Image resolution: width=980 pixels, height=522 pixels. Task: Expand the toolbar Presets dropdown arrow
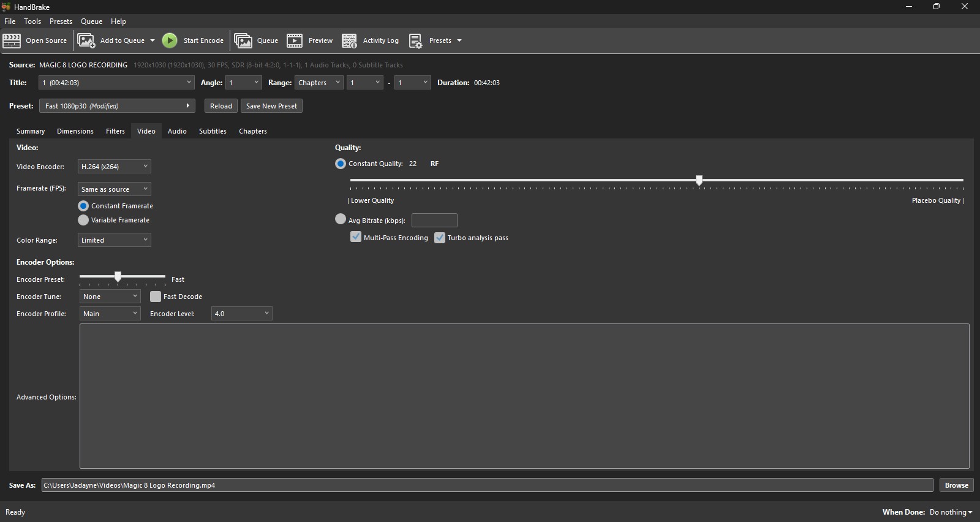[459, 40]
